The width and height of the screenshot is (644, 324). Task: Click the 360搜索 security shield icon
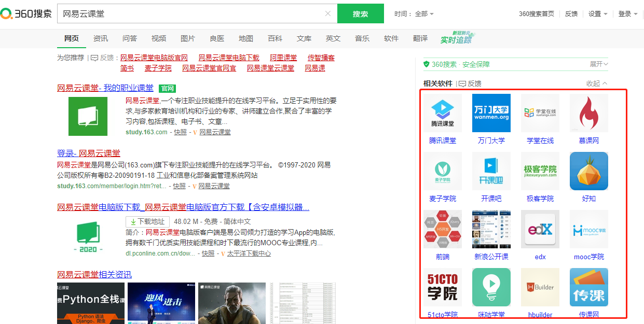pyautogui.click(x=427, y=64)
